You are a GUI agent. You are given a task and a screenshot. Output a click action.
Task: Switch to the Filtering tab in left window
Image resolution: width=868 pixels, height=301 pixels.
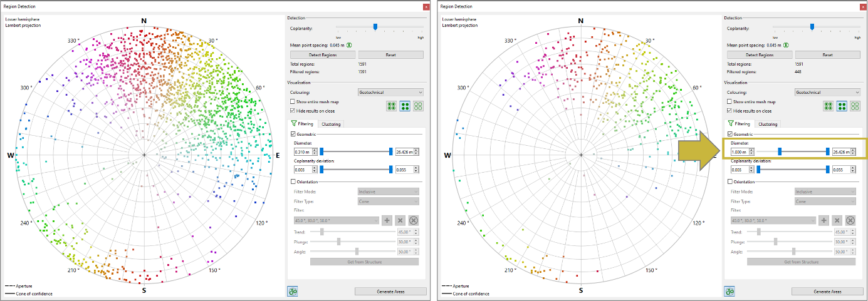(x=303, y=124)
